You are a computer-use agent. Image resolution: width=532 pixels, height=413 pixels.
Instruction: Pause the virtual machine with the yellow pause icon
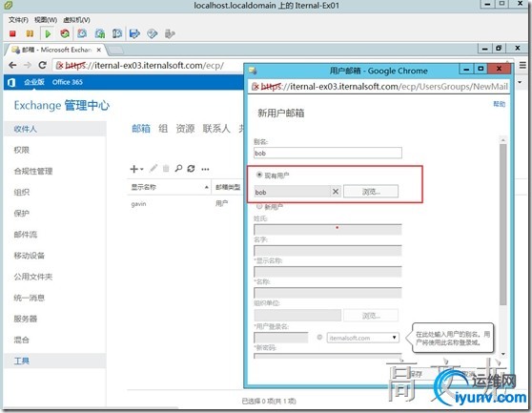point(30,33)
